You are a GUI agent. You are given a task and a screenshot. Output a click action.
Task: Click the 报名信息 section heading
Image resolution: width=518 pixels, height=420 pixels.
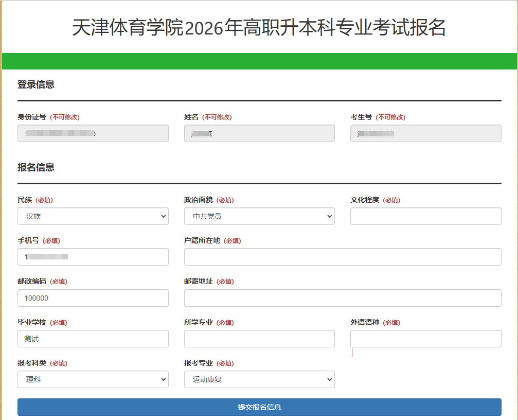pyautogui.click(x=36, y=167)
